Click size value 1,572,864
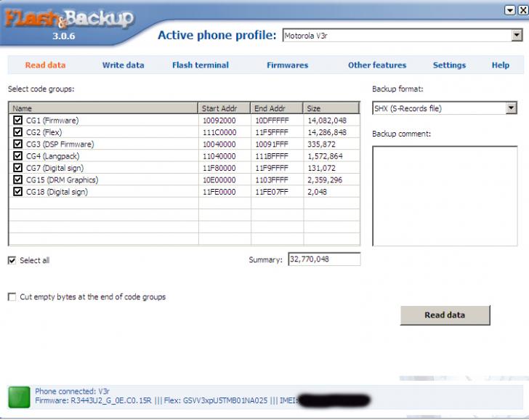Image resolution: width=529 pixels, height=420 pixels. (x=325, y=156)
